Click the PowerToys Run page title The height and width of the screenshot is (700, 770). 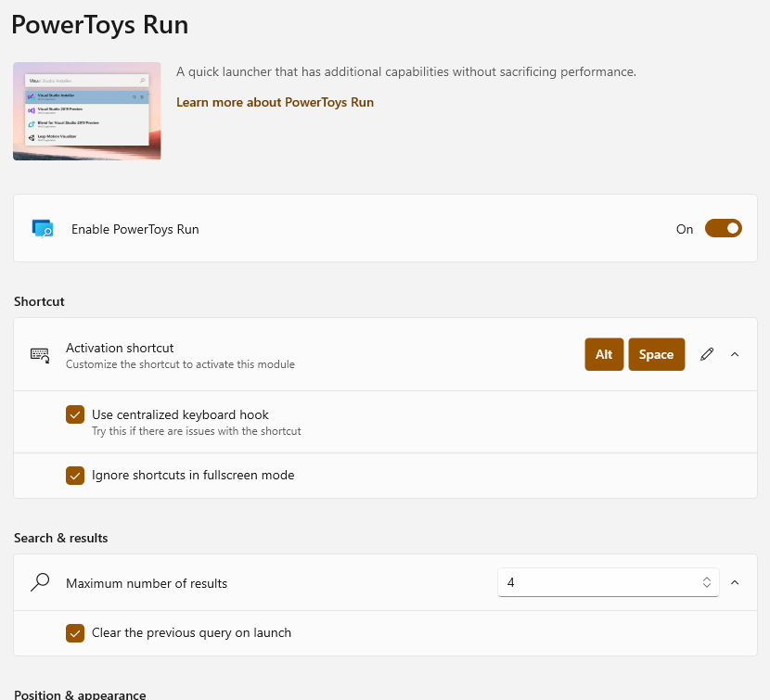click(x=99, y=25)
